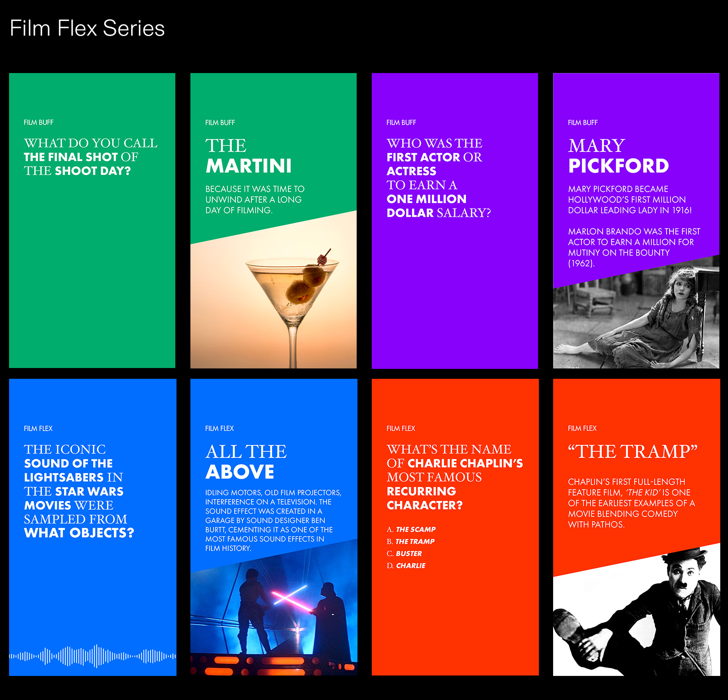The height and width of the screenshot is (700, 728).
Task: Select the "Mary Pickford" answer heading
Action: pos(618,156)
